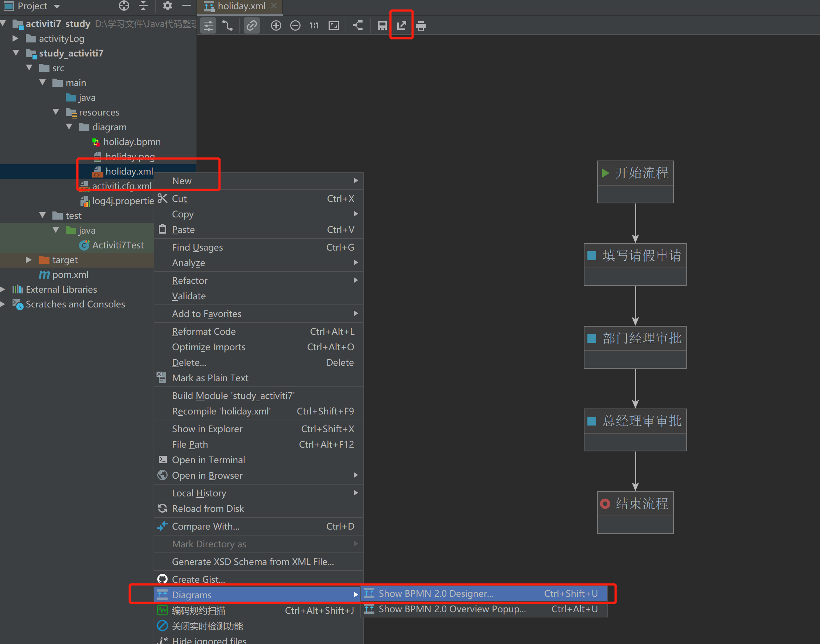Click Validate in context menu
820x644 pixels.
pyautogui.click(x=259, y=296)
